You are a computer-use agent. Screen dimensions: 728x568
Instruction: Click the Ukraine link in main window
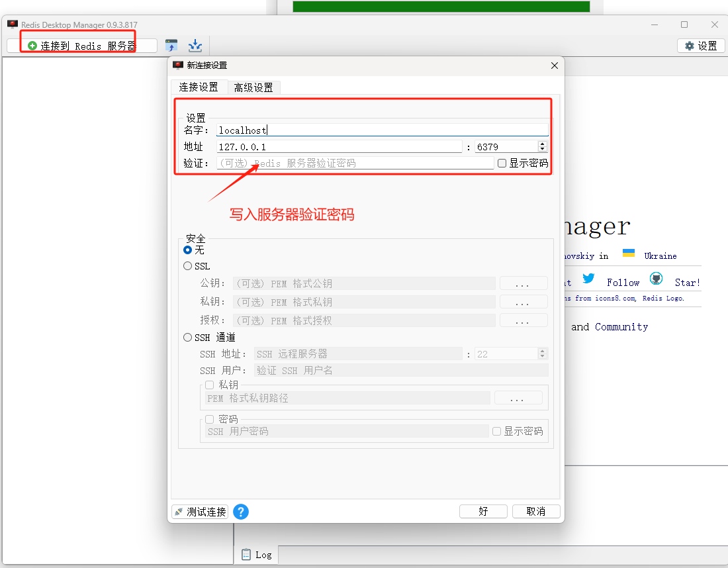click(x=660, y=256)
